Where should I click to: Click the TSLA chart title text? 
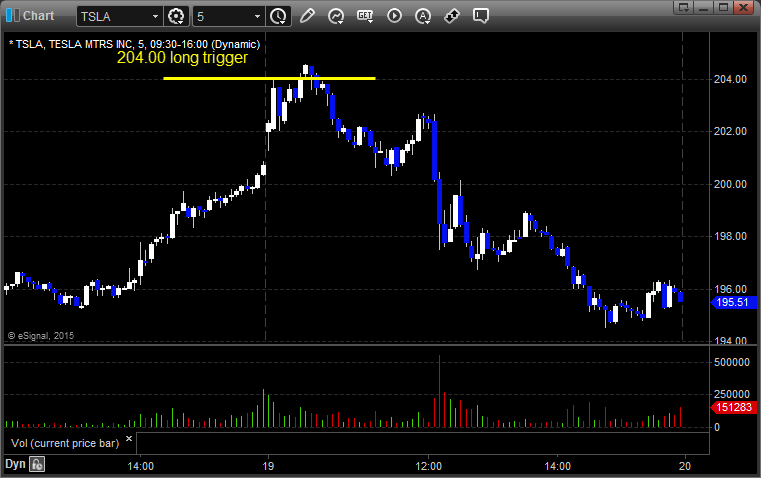[x=134, y=44]
